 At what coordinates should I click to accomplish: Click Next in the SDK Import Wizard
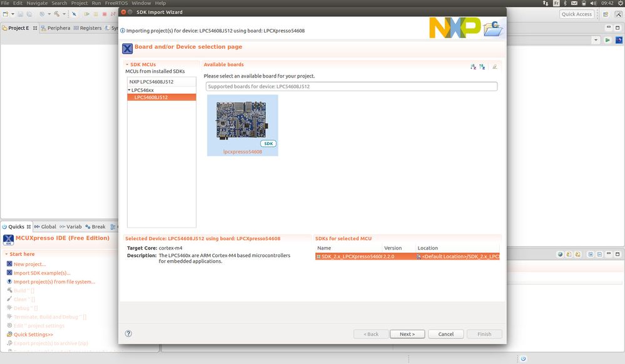click(x=407, y=334)
